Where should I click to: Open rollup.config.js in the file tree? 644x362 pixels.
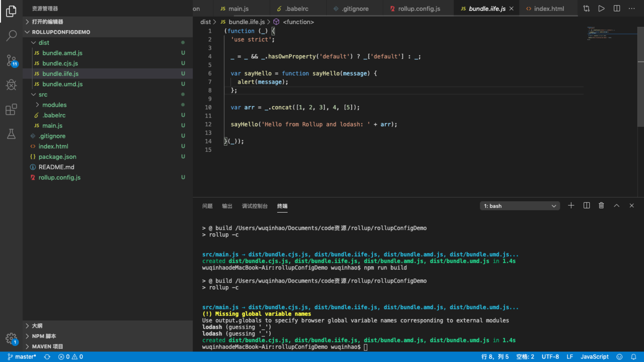point(108,177)
